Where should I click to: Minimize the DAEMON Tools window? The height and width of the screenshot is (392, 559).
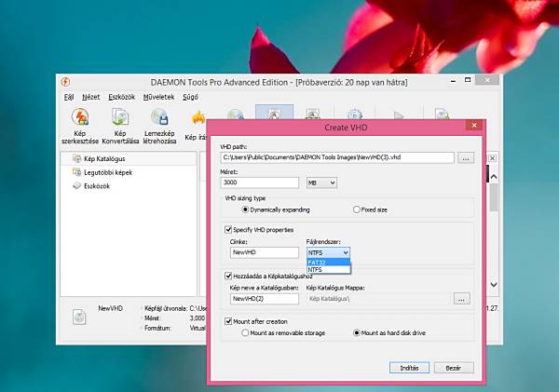pyautogui.click(x=453, y=80)
